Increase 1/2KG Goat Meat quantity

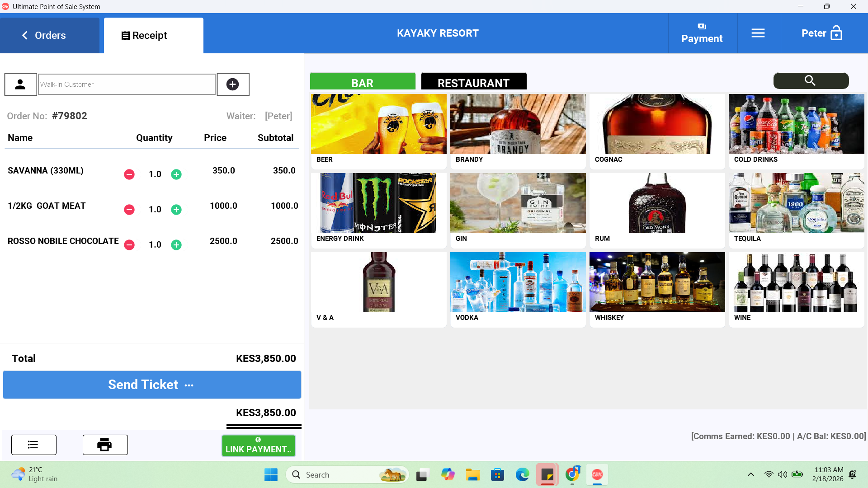tap(176, 210)
